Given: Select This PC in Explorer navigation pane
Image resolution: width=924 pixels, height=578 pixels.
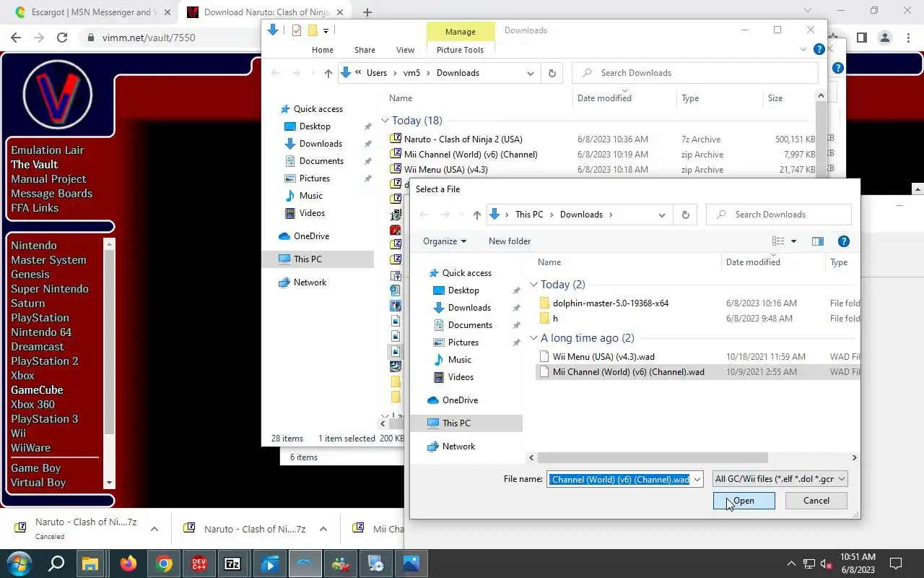Looking at the screenshot, I should 308,259.
